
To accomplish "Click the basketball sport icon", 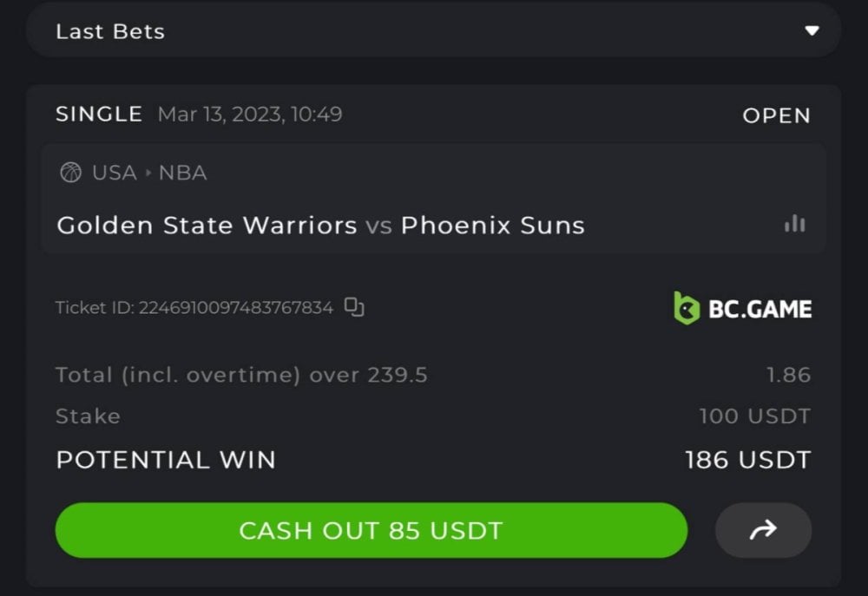I will pyautogui.click(x=70, y=173).
